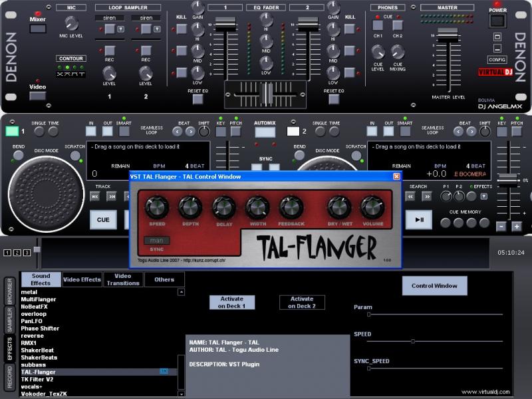This screenshot has height=399, width=532.
Task: Open the second loop sampler siren dropdown
Action: coord(158,29)
